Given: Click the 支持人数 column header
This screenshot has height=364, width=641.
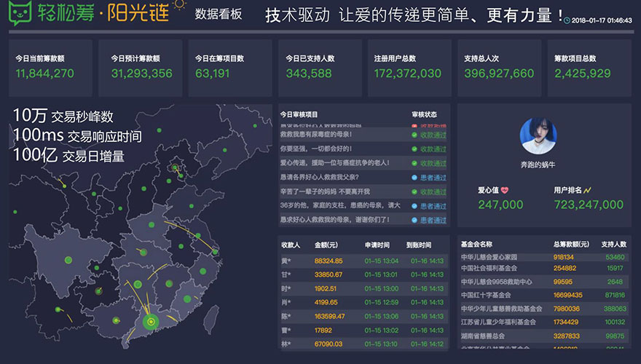Looking at the screenshot, I should pyautogui.click(x=614, y=245).
